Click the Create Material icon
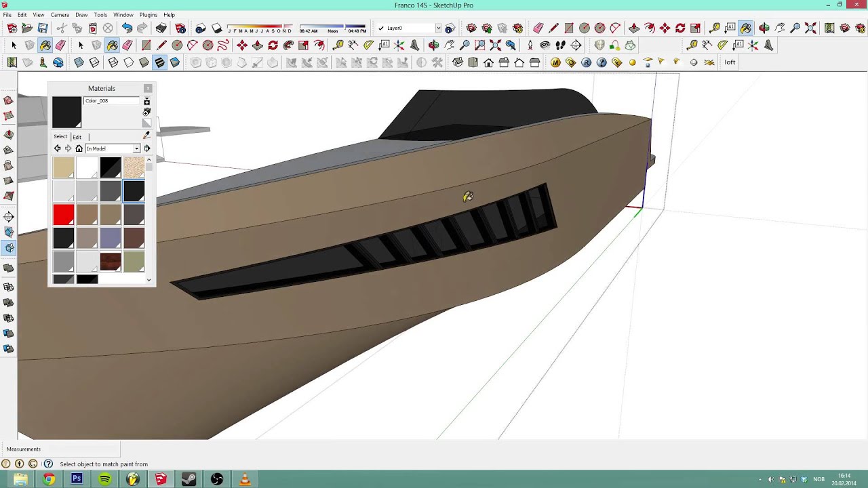 [146, 112]
